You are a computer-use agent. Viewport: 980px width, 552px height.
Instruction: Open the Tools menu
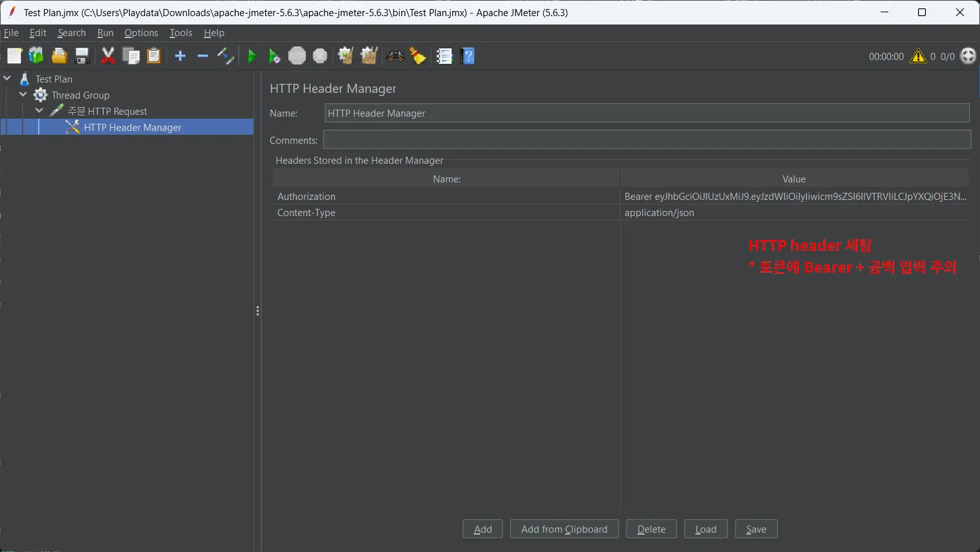pos(181,33)
